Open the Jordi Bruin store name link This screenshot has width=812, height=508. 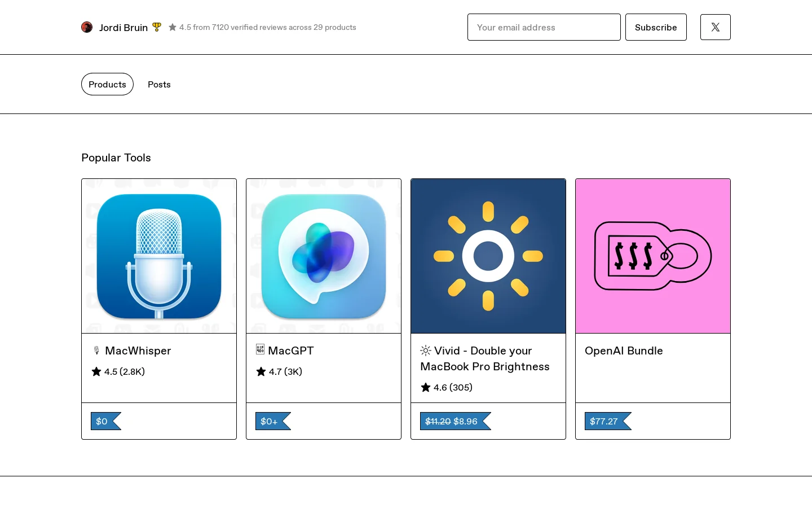[123, 28]
